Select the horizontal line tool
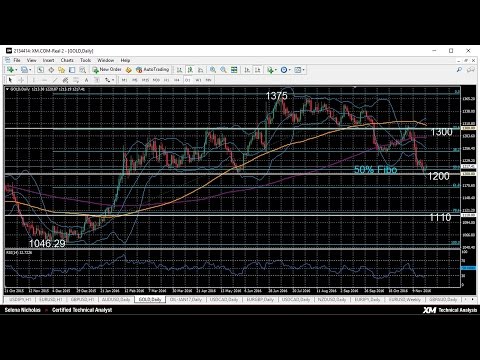The height and width of the screenshot is (360, 480). (x=44, y=80)
